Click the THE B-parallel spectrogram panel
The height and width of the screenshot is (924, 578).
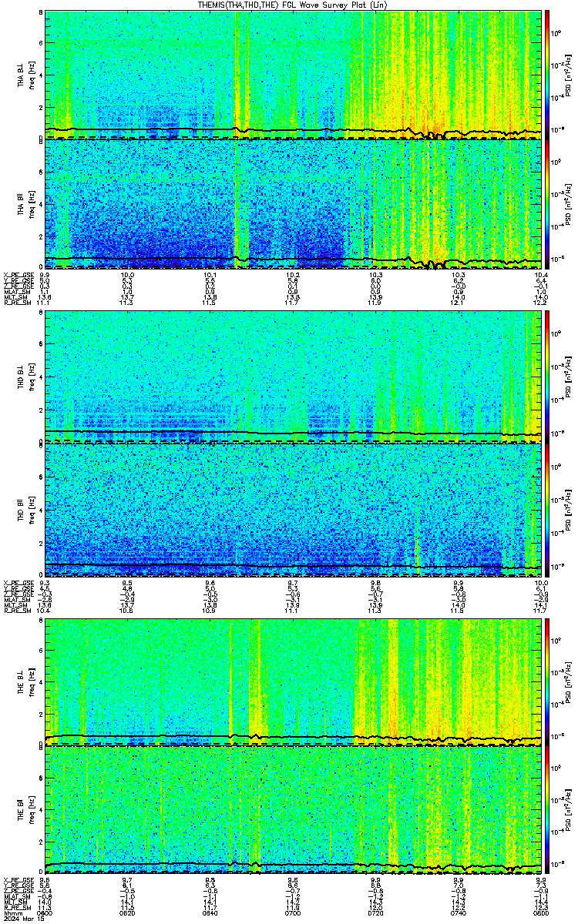[293, 810]
